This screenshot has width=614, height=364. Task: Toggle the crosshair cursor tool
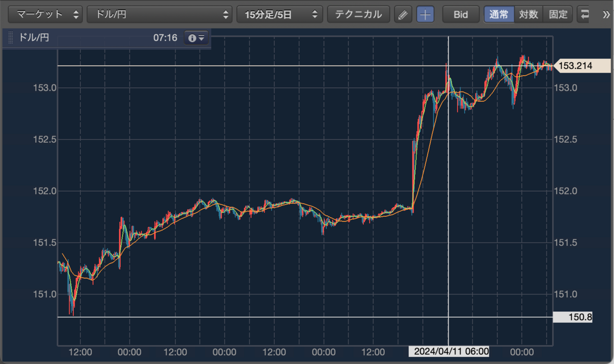click(425, 14)
